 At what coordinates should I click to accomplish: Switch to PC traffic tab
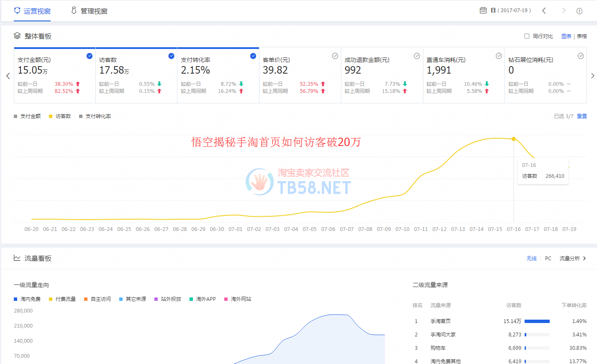pyautogui.click(x=548, y=259)
